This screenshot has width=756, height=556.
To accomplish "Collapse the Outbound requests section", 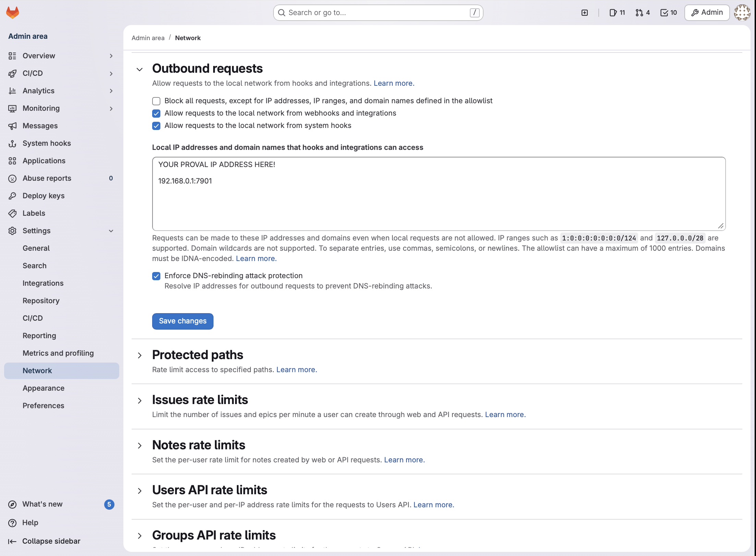I will [139, 69].
